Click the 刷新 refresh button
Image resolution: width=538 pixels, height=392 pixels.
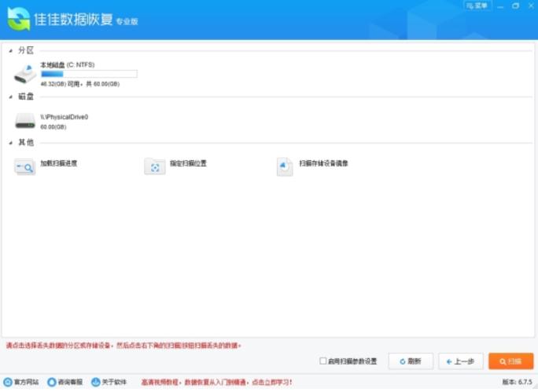(411, 361)
